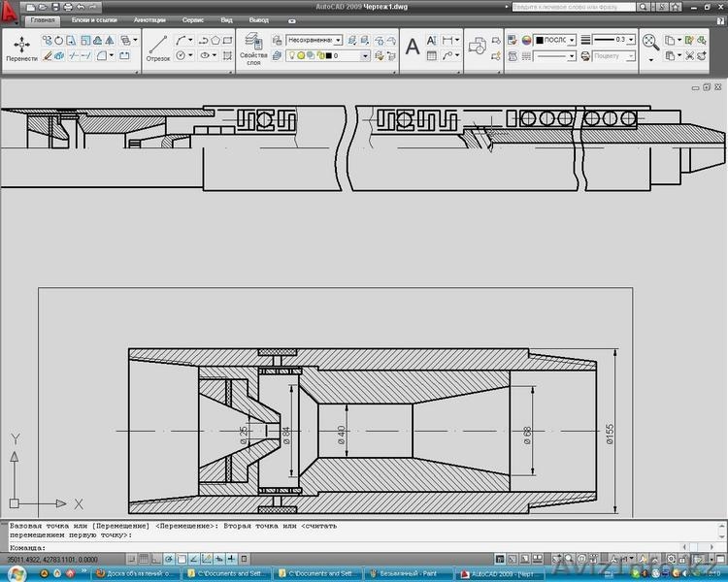Viewport: 728px width, 582px height.
Task: Select the Erase tool icon
Action: 47,56
